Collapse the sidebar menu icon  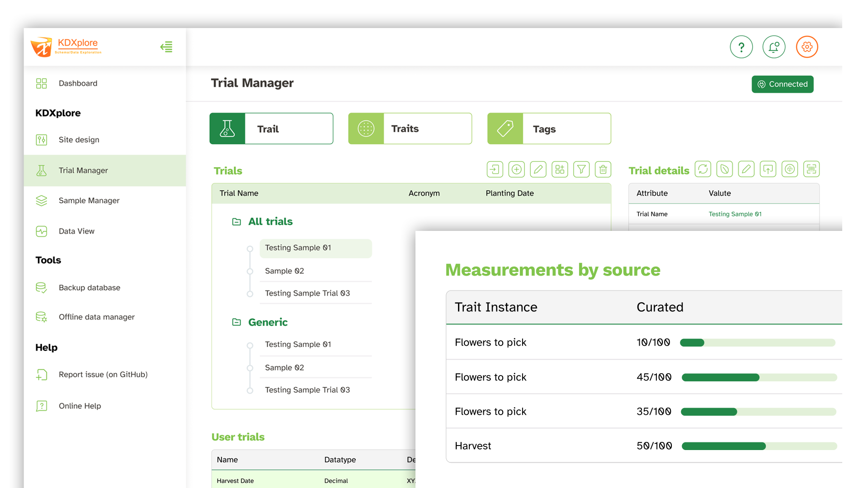tap(166, 47)
